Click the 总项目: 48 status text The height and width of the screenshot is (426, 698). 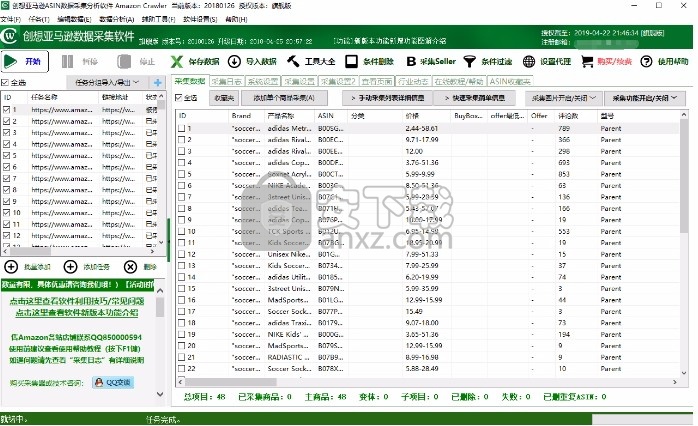click(x=205, y=397)
